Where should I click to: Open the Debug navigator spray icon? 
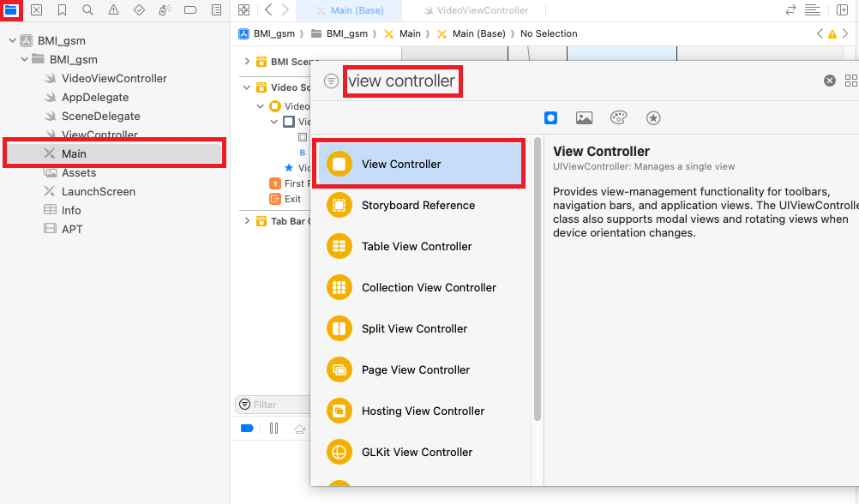165,10
